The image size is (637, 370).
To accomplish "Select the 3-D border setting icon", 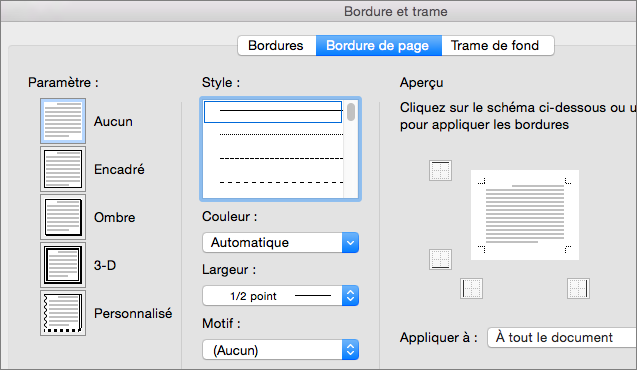I will [63, 265].
